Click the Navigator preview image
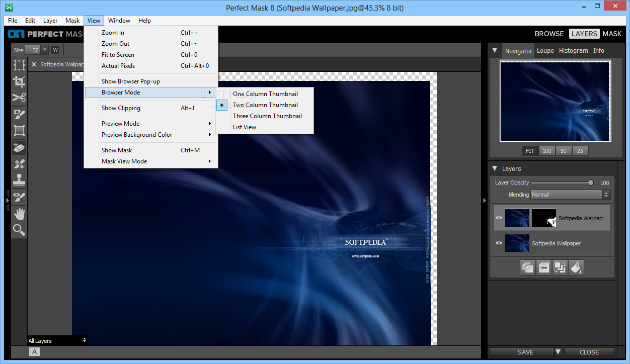Image resolution: width=630 pixels, height=364 pixels. tap(555, 101)
